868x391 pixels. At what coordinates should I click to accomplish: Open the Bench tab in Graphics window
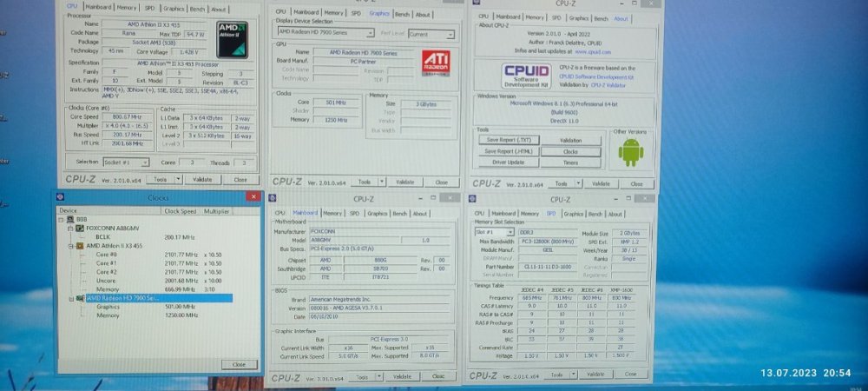[x=402, y=14]
